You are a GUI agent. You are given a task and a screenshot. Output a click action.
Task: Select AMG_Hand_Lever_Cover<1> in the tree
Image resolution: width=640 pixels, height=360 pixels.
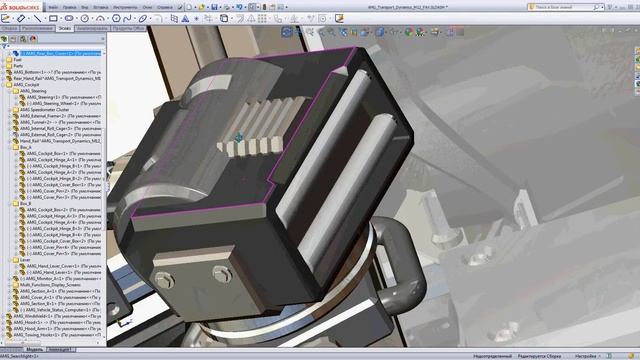[64, 266]
